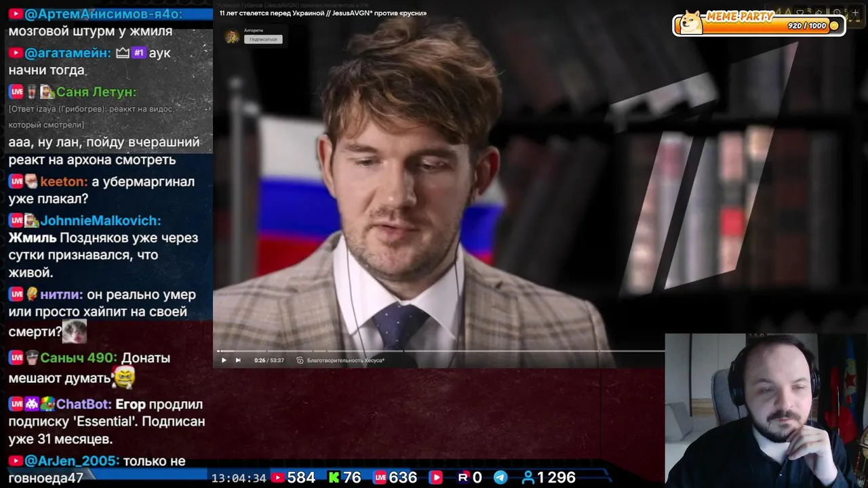The height and width of the screenshot is (488, 868).
Task: Click chat username @агатамейн
Action: click(68, 53)
